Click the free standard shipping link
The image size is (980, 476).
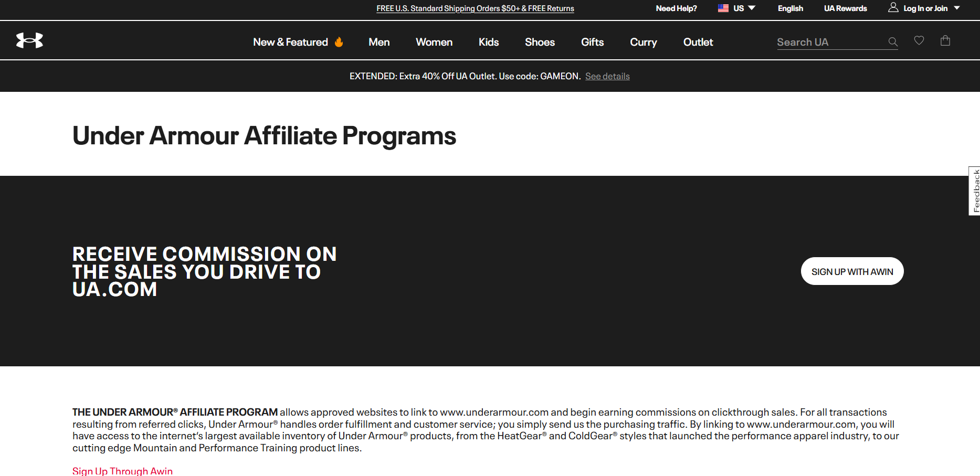pos(475,8)
